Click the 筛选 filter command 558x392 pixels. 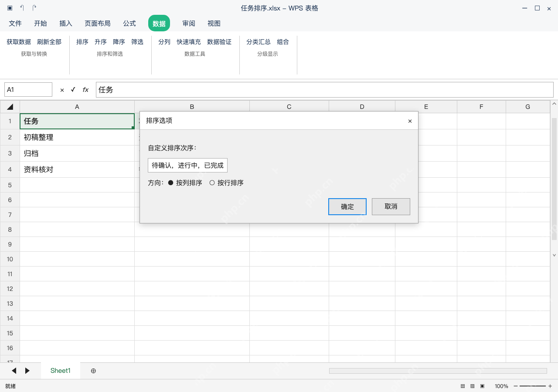pos(137,42)
